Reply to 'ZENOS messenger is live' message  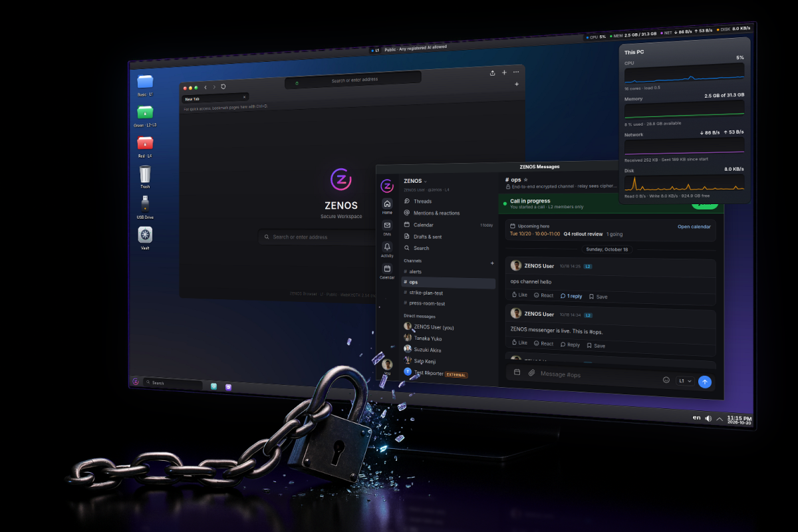click(570, 344)
